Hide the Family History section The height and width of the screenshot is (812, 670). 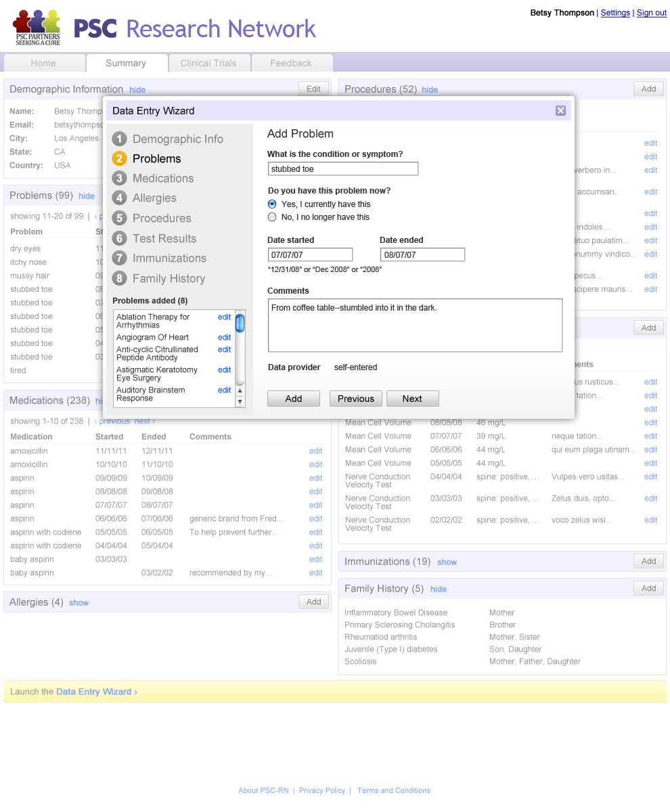pyautogui.click(x=439, y=589)
